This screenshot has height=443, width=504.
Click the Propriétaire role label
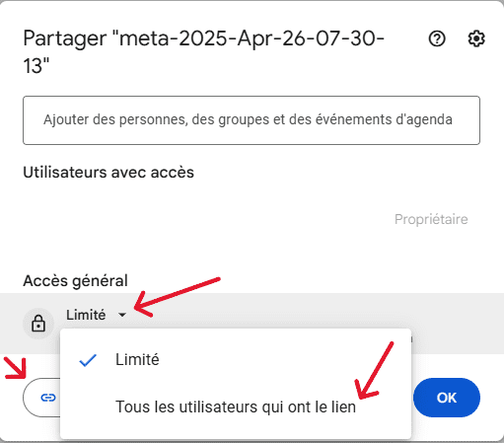[431, 219]
